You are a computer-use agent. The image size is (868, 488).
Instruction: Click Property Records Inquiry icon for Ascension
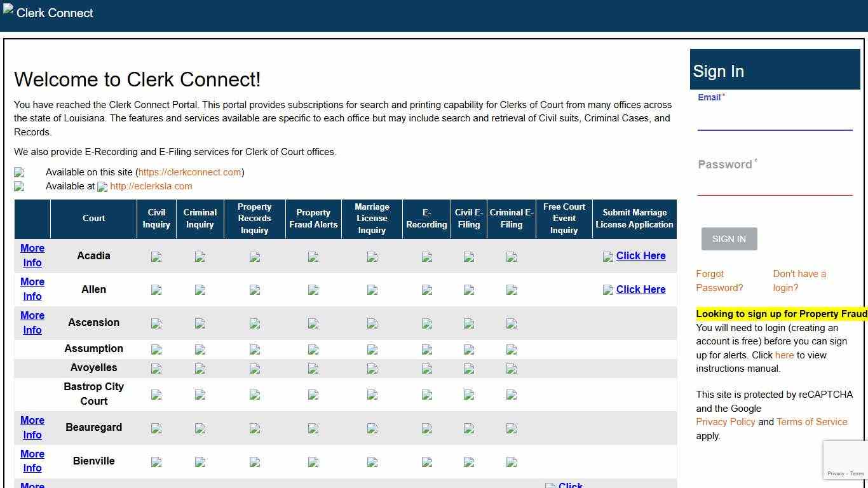tap(254, 323)
